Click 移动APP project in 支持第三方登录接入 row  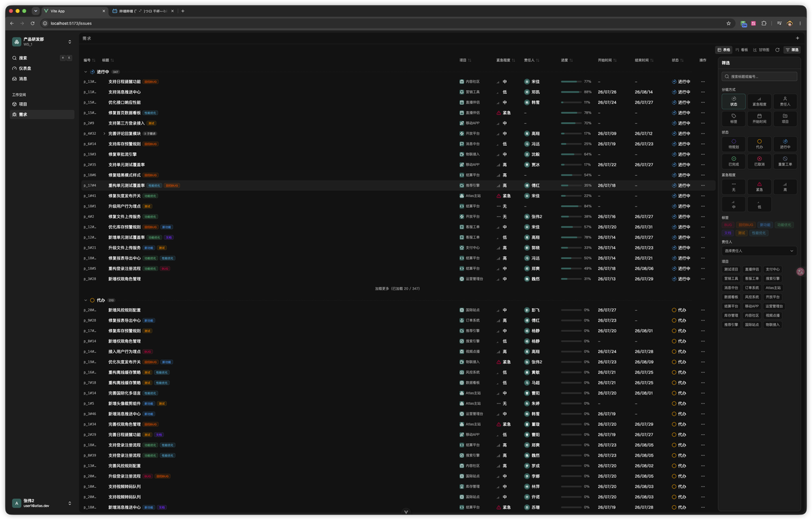point(470,123)
